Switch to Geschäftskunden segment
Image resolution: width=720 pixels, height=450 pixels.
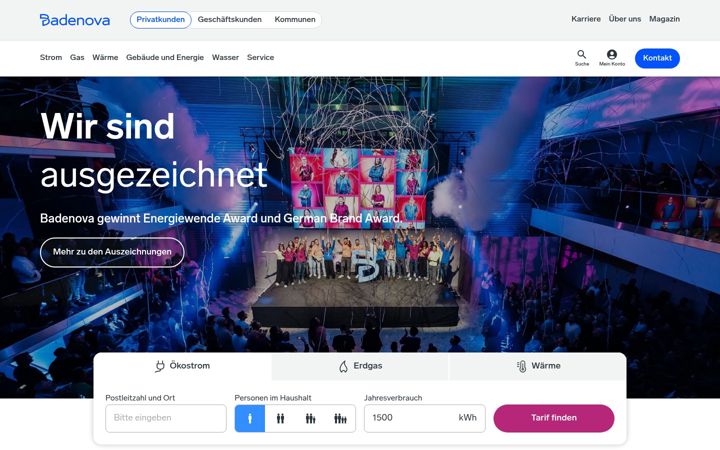click(x=230, y=20)
